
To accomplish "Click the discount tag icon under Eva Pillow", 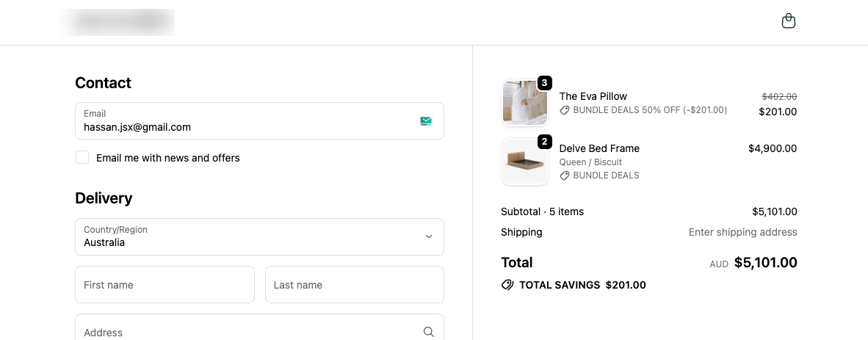I will click(565, 110).
